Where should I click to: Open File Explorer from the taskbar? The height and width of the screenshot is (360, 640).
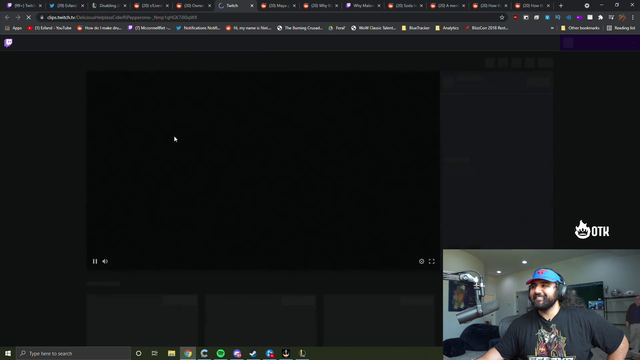(x=171, y=353)
